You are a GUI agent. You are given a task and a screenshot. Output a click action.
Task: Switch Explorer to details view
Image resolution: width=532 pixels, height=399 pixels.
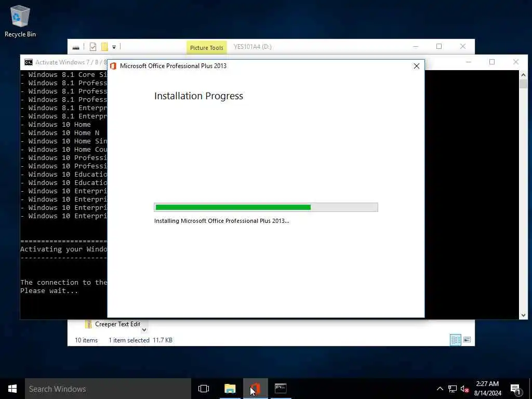pyautogui.click(x=455, y=340)
